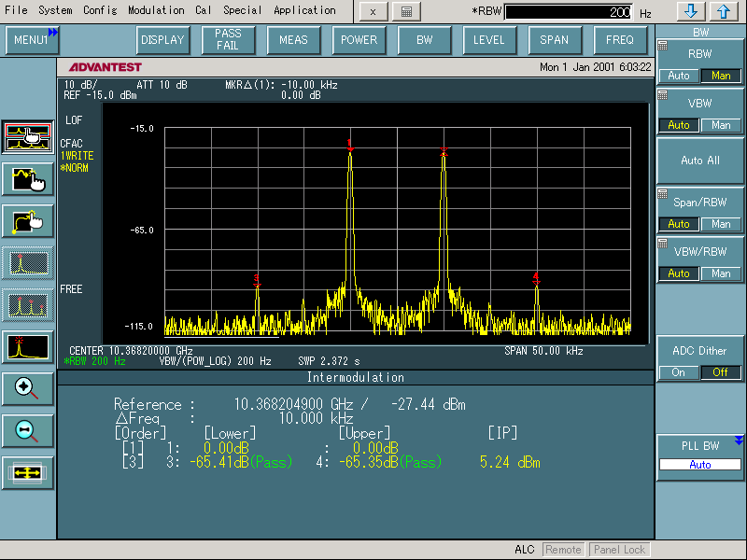Click the FREQ softkey
Viewport: 747px width, 560px height.
[x=620, y=40]
